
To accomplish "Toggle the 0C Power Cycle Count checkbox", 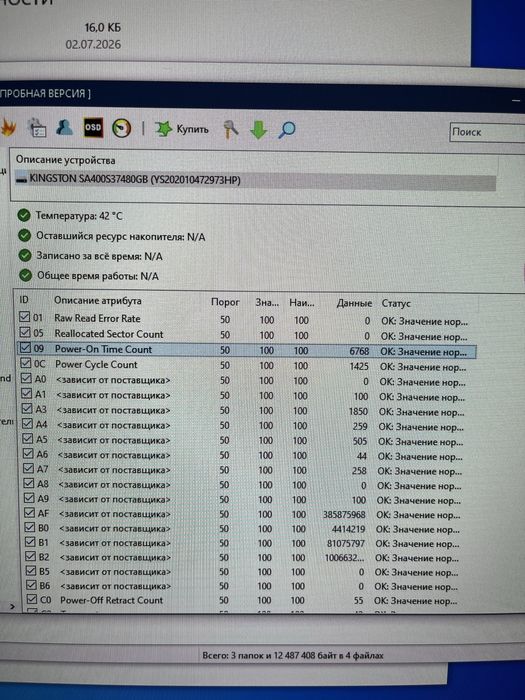I will click(26, 363).
